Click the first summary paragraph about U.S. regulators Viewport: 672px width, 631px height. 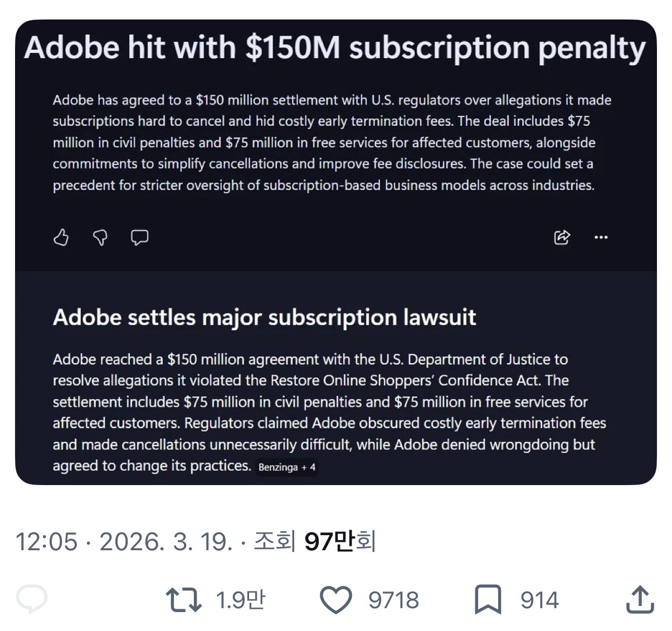(332, 143)
